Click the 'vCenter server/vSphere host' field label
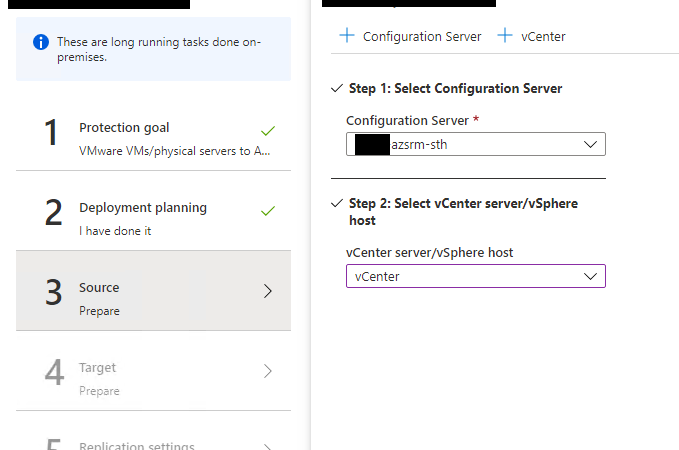This screenshot has height=450, width=679. click(430, 253)
